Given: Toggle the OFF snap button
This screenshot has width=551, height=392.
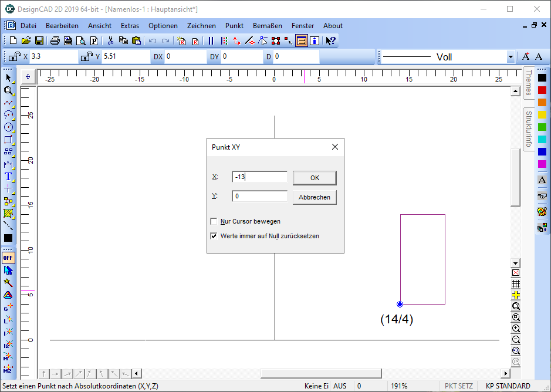Looking at the screenshot, I should coord(8,258).
